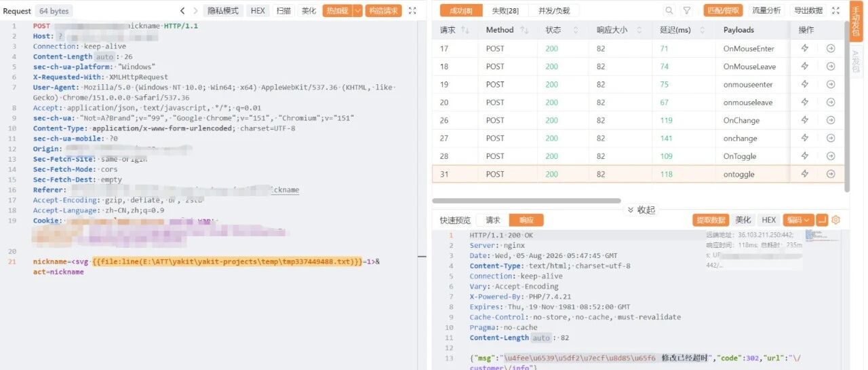Viewport: 868px width, 370px height.
Task: Collapse the preview panel using 收起
Action: coord(641,210)
